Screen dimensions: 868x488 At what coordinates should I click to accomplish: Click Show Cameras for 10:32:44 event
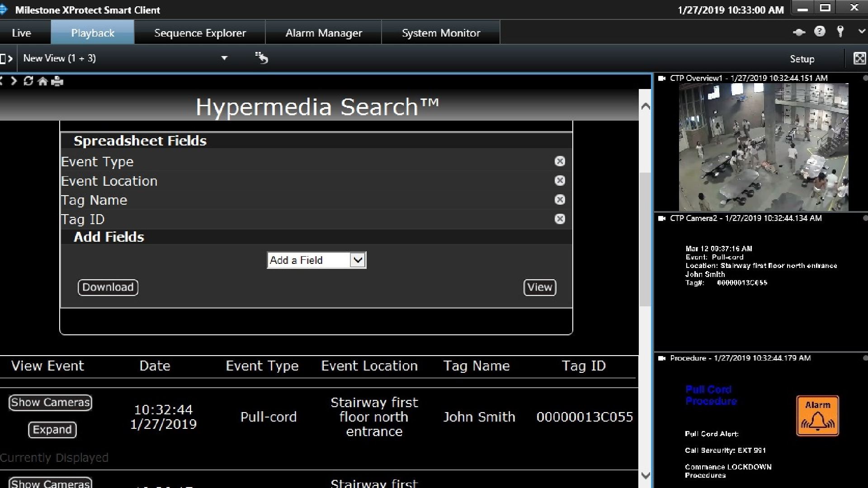tap(50, 403)
